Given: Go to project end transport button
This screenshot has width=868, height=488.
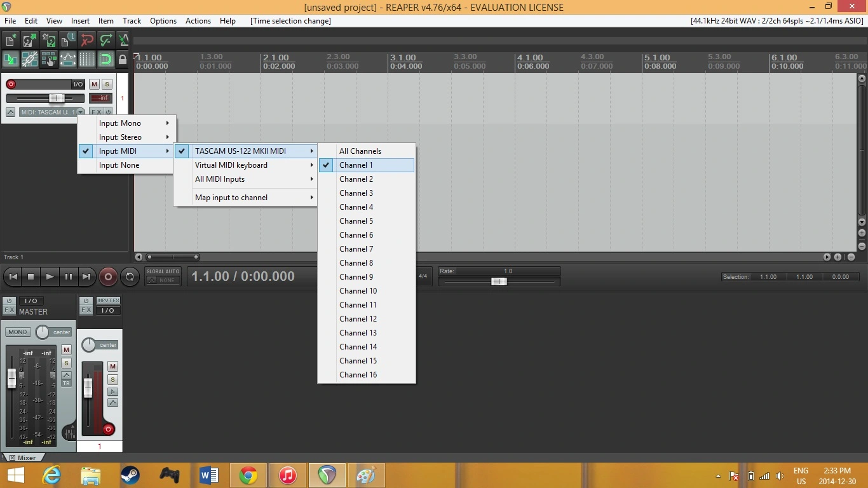Looking at the screenshot, I should coord(86,276).
